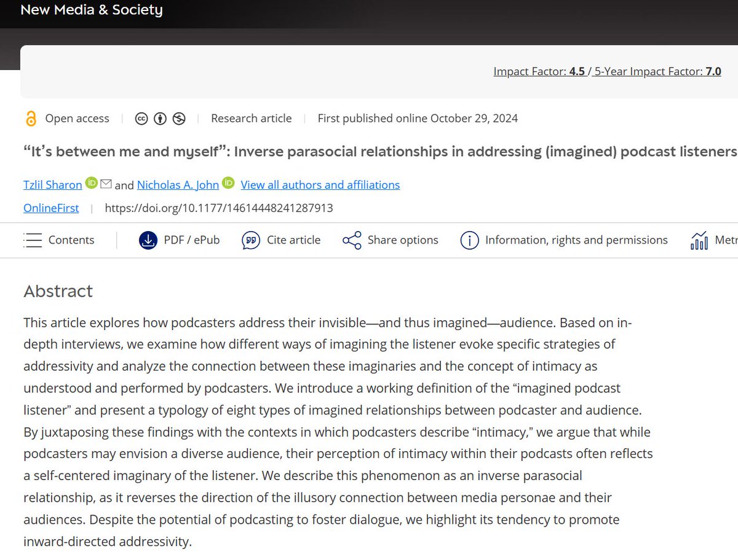Click the DOI URL text

(x=219, y=208)
